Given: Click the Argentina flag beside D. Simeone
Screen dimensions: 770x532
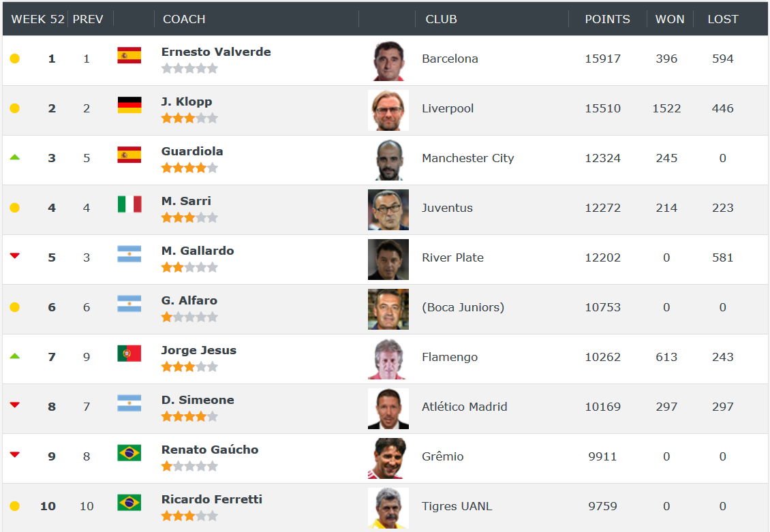Looking at the screenshot, I should 129,403.
